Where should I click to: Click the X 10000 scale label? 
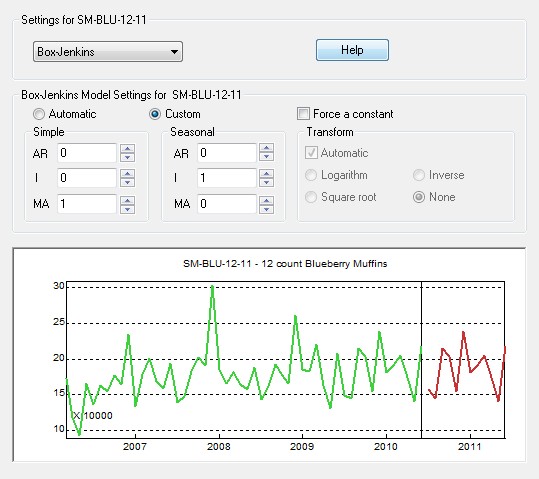(93, 415)
